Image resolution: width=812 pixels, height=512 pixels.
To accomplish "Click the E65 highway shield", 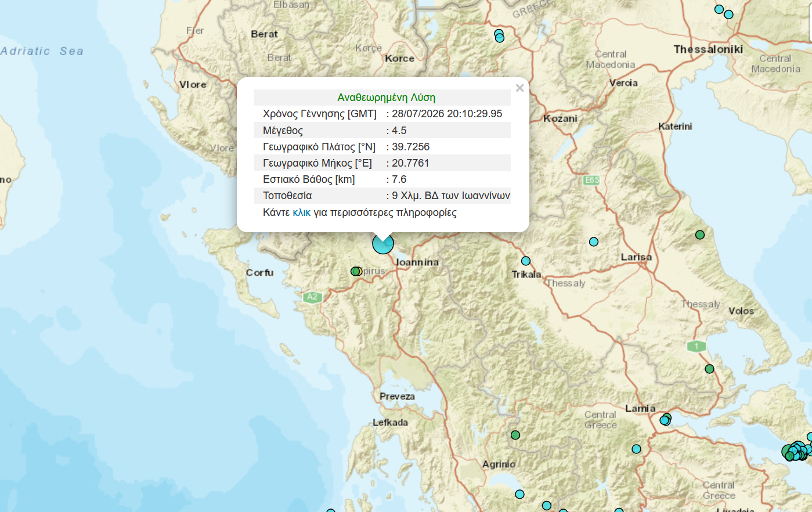I will pos(591,180).
